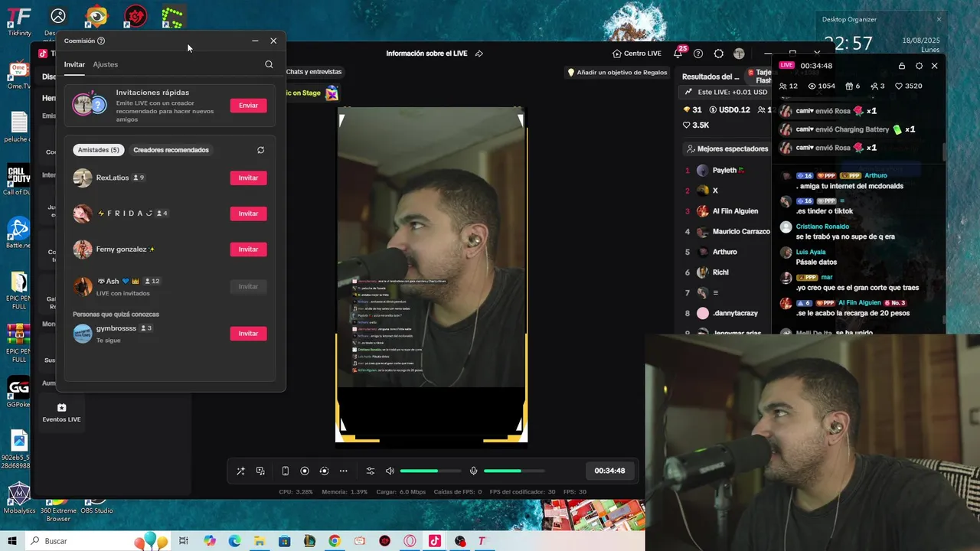This screenshot has width=980, height=551.
Task: Click the likes heart showing 3520
Action: pyautogui.click(x=908, y=86)
